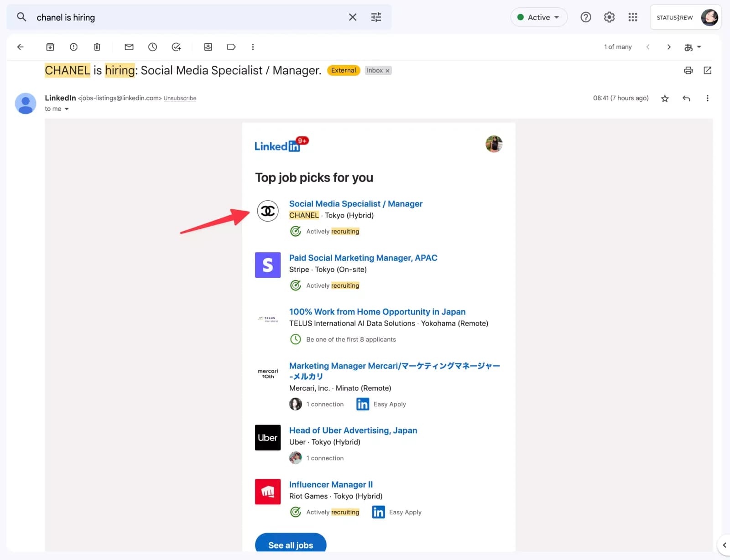Viewport: 730px width, 560px height.
Task: Print the email using printer icon
Action: click(x=688, y=70)
